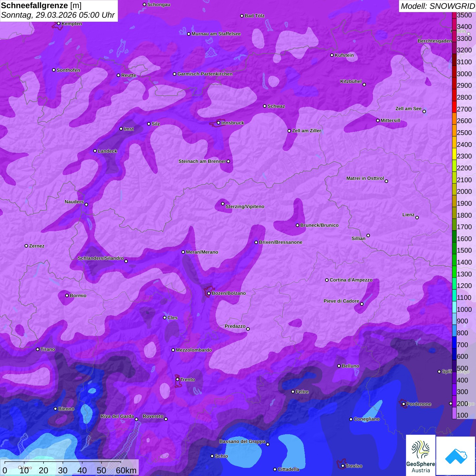
Task: Click the Riva del Garda label
Action: [117, 416]
